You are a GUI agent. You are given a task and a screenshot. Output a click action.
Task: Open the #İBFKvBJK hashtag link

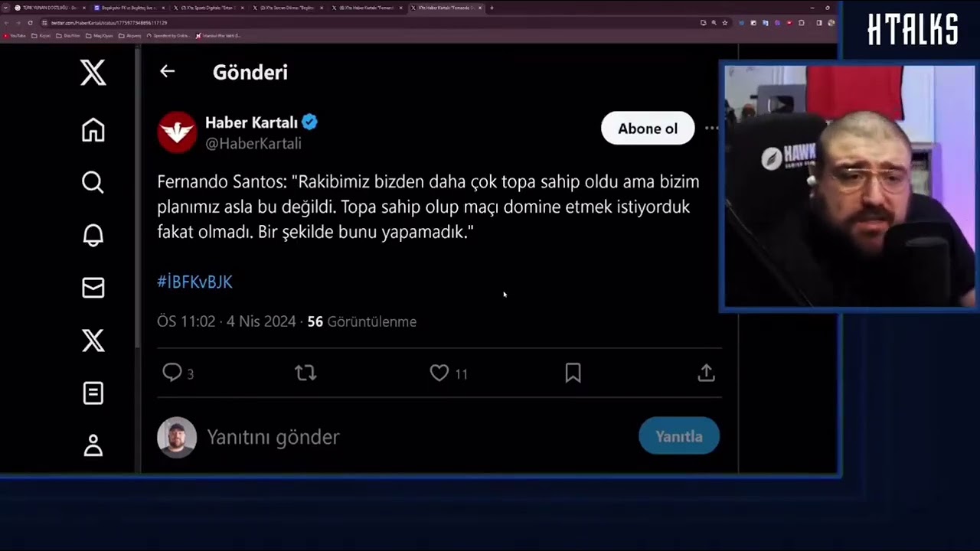[x=194, y=282]
